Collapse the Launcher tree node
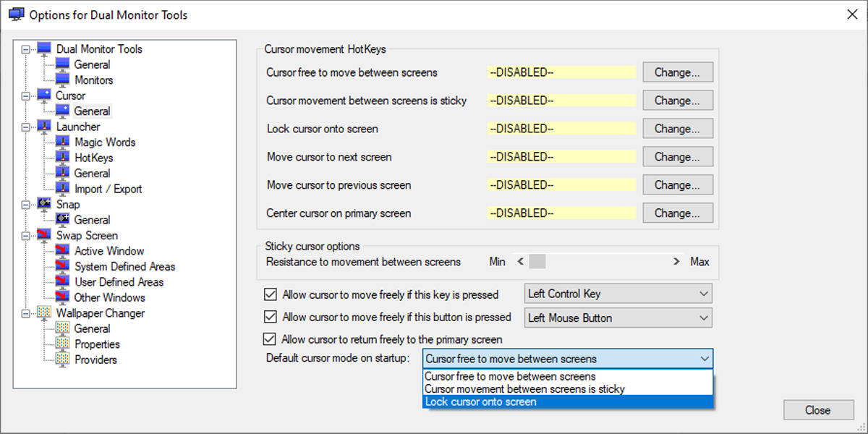 (27, 127)
